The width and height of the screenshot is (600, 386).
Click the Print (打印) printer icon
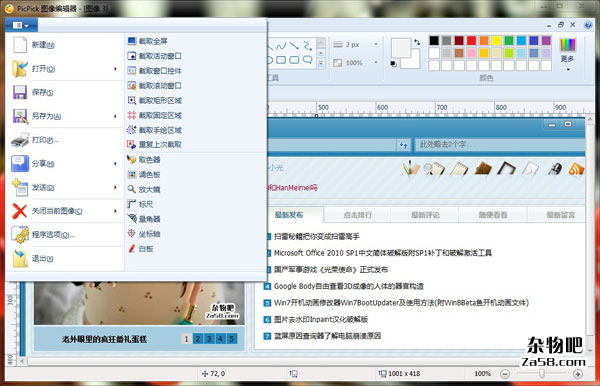click(20, 140)
